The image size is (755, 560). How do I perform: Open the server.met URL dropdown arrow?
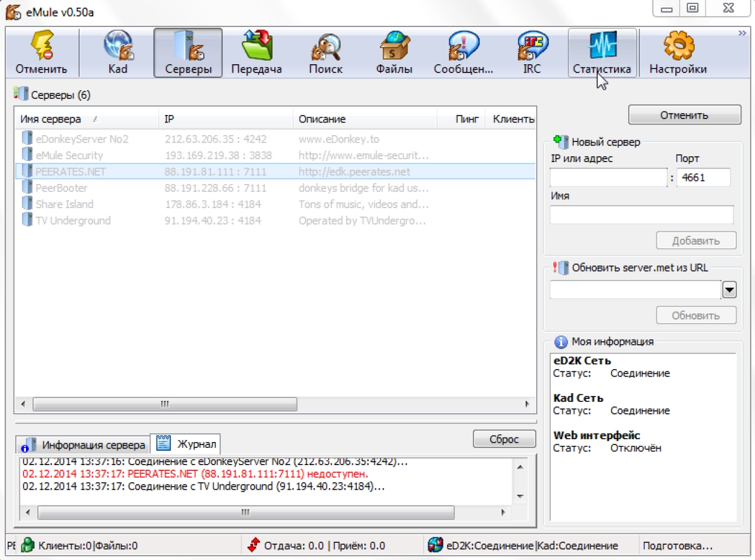[x=730, y=290]
